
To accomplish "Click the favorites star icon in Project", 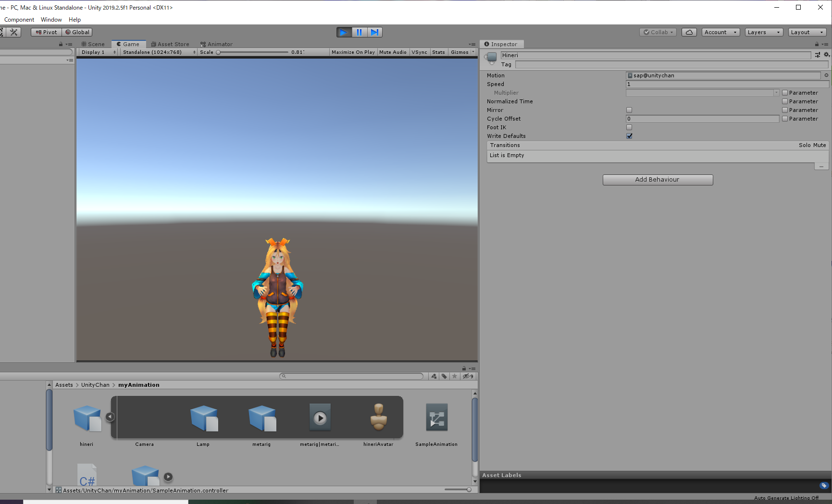I will pyautogui.click(x=455, y=376).
